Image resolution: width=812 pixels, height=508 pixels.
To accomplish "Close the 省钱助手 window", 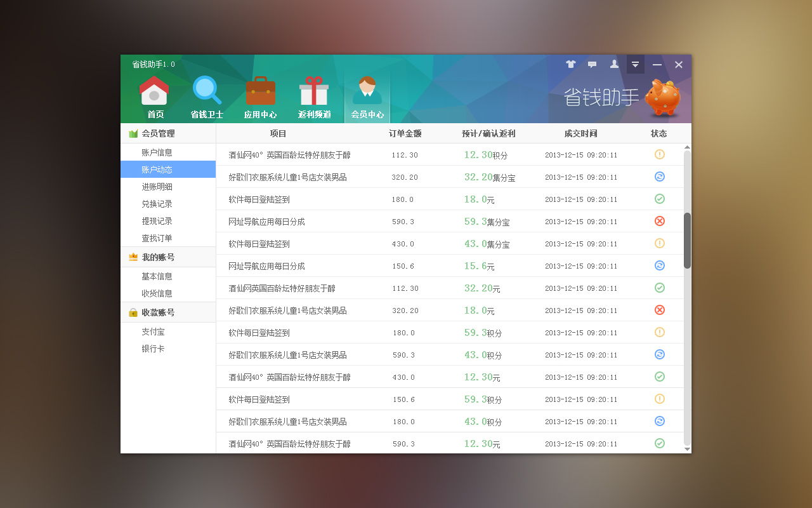I will point(679,65).
